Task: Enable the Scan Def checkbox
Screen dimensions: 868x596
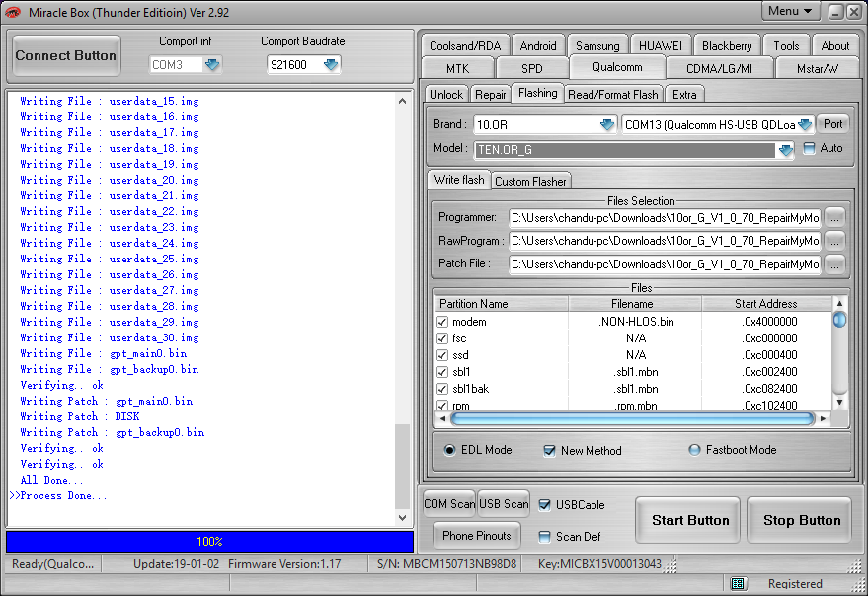Action: coord(545,536)
